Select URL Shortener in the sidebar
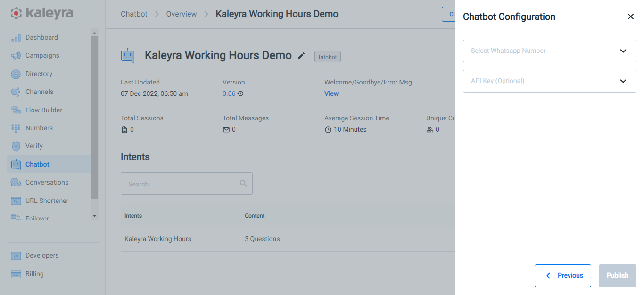The image size is (644, 295). click(47, 201)
